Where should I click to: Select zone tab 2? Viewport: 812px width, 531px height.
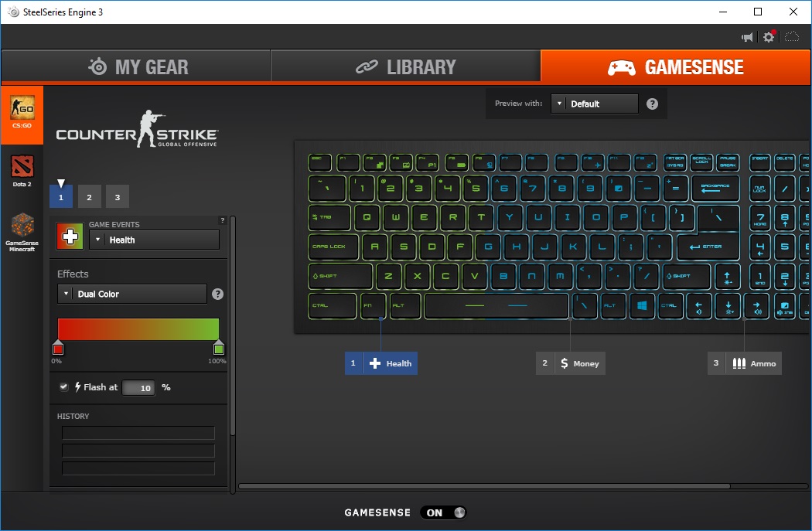[x=89, y=197]
